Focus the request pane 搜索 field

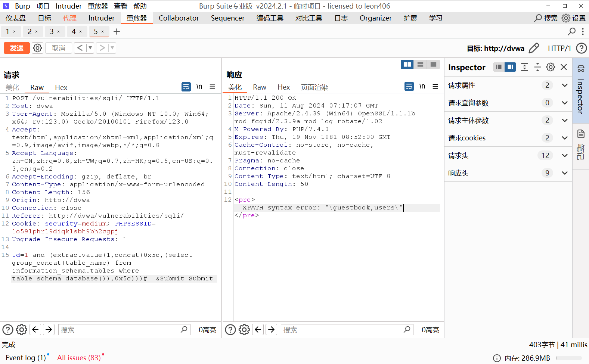124,330
